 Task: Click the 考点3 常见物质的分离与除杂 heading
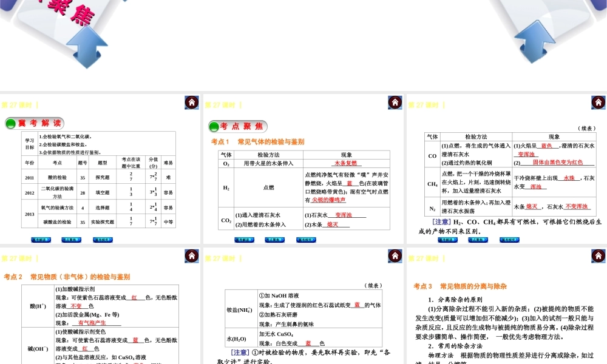tap(460, 286)
